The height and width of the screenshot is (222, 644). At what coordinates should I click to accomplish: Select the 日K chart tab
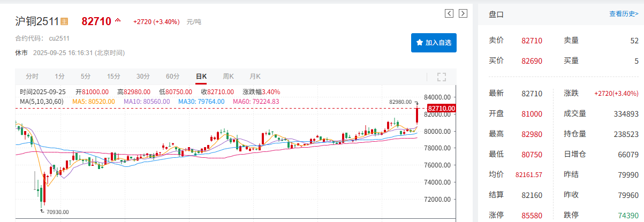pyautogui.click(x=201, y=76)
